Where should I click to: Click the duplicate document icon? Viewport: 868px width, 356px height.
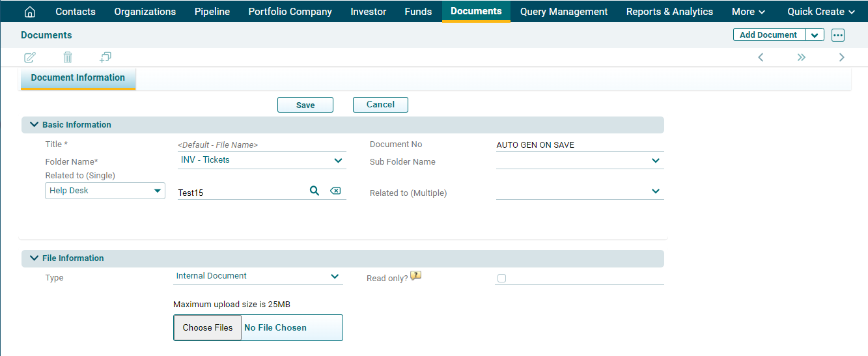pos(105,57)
